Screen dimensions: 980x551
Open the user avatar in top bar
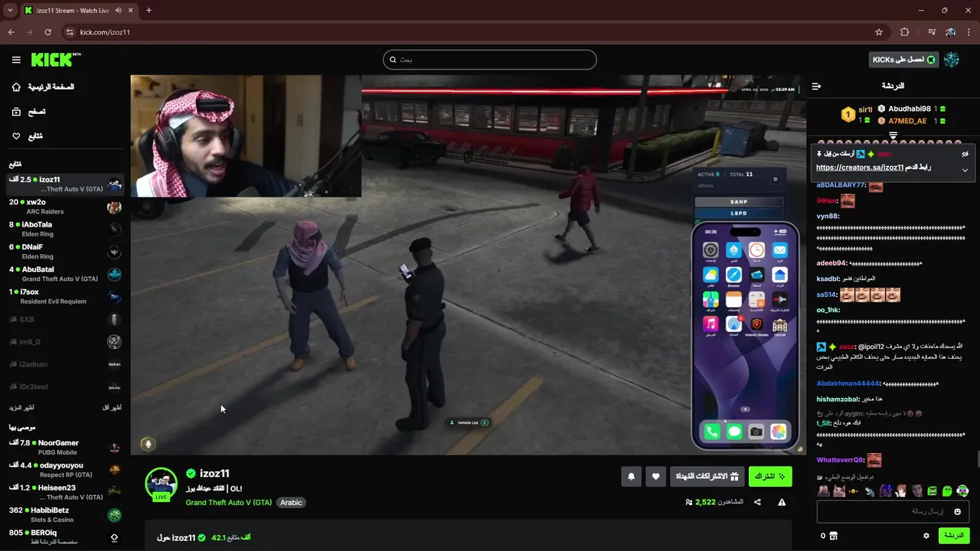click(x=952, y=60)
